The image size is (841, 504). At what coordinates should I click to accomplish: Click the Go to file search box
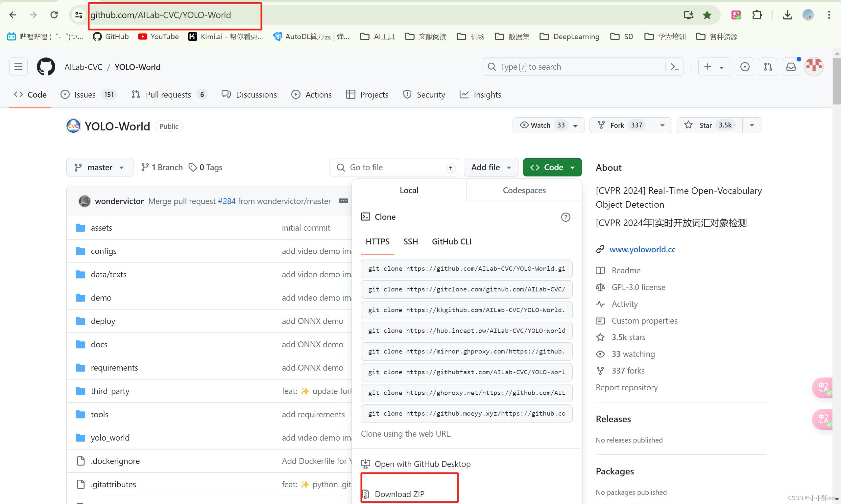[394, 167]
